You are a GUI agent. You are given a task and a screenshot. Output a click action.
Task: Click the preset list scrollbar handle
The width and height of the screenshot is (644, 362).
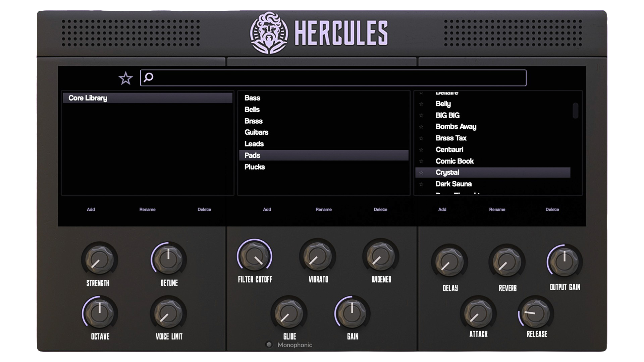[575, 111]
